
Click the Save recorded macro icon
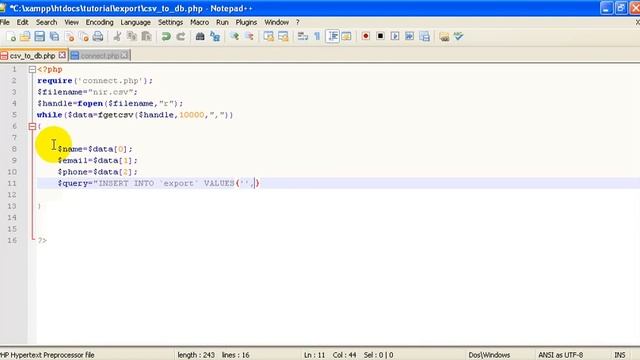424,36
